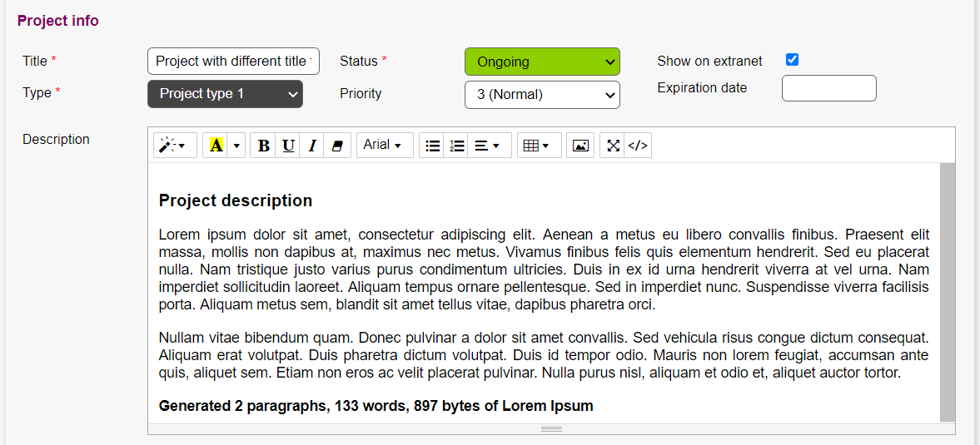980x445 pixels.
Task: Open the magic wand style menu
Action: [x=175, y=146]
